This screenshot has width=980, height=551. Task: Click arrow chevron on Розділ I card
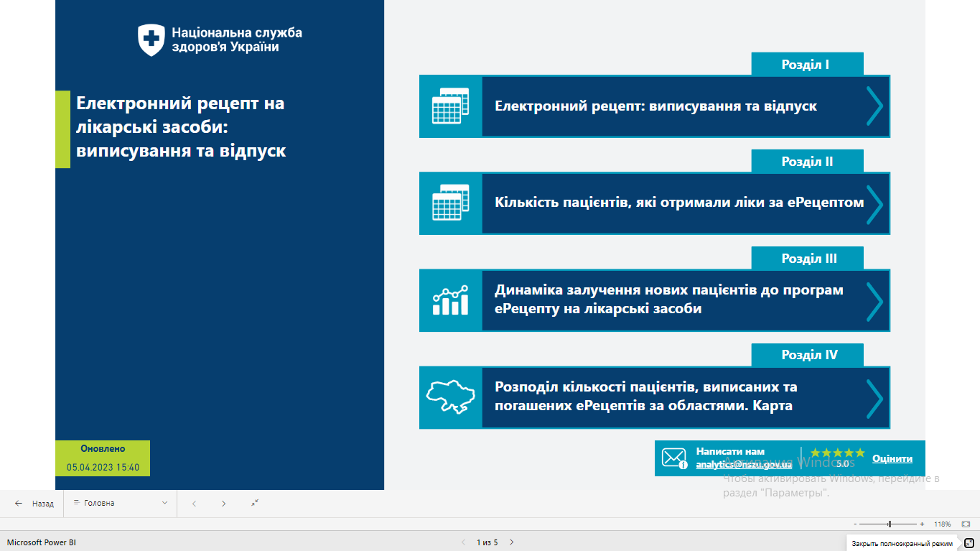pyautogui.click(x=874, y=106)
